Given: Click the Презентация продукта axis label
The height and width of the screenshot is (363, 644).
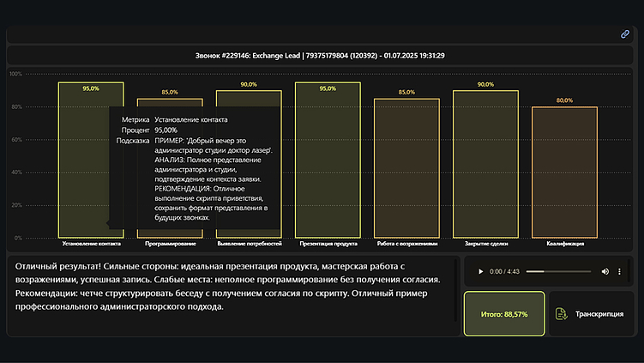Looking at the screenshot, I should [x=328, y=244].
